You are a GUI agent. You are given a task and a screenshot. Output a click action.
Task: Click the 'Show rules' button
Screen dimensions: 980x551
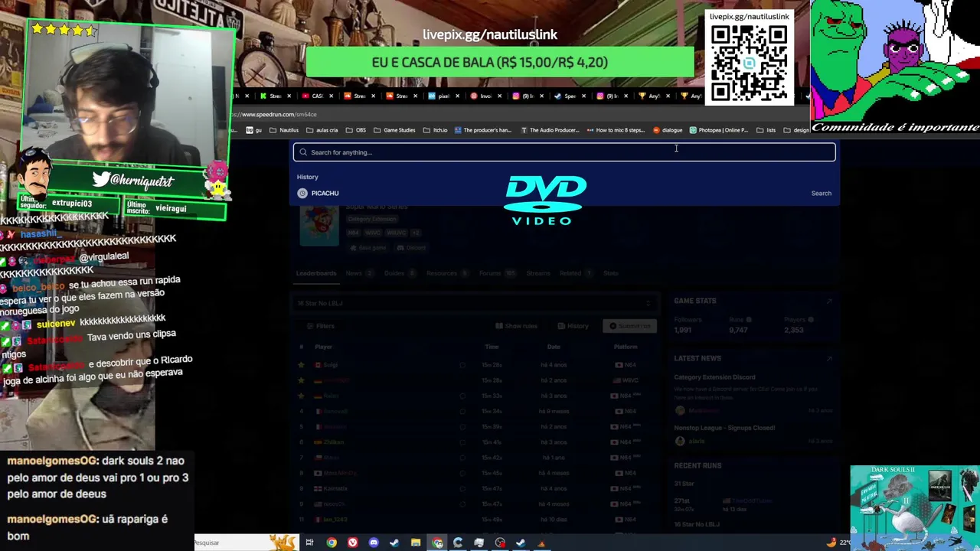point(517,326)
